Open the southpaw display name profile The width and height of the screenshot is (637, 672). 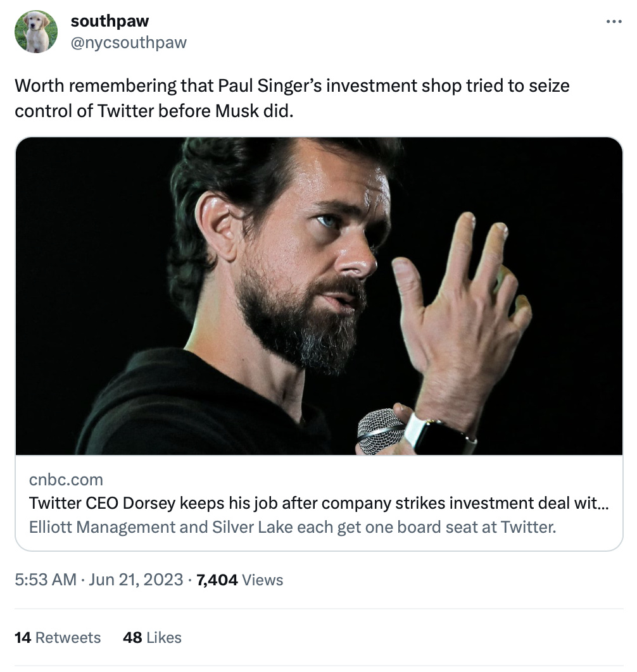110,21
